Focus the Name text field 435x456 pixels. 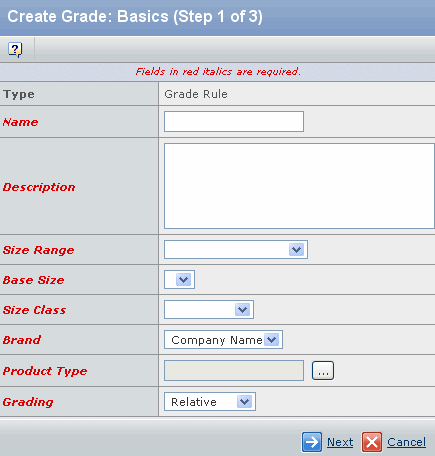click(234, 121)
